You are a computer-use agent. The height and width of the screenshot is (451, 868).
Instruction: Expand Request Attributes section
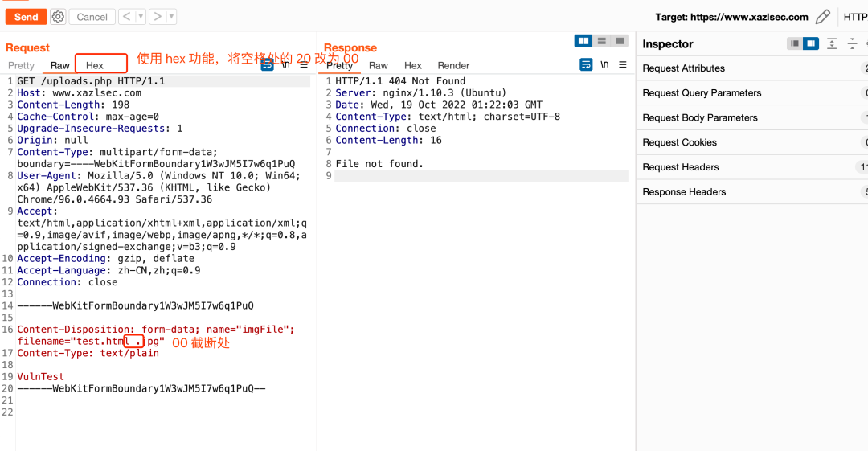click(752, 68)
